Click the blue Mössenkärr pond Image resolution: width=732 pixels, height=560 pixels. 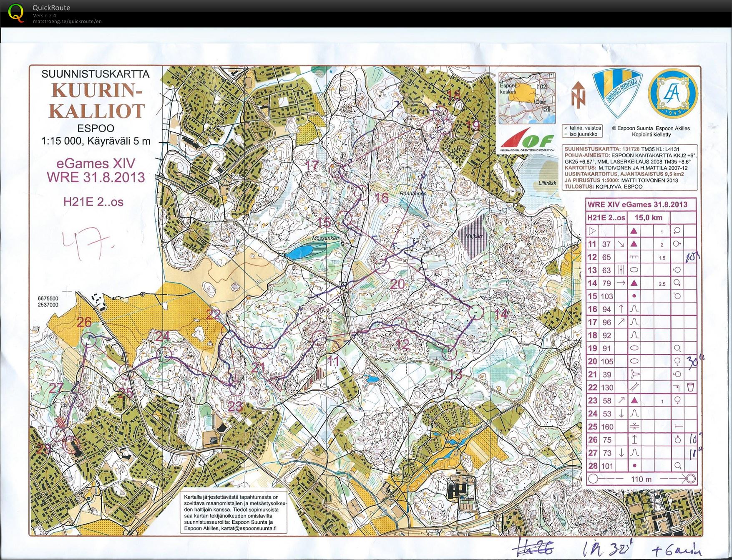tap(301, 252)
